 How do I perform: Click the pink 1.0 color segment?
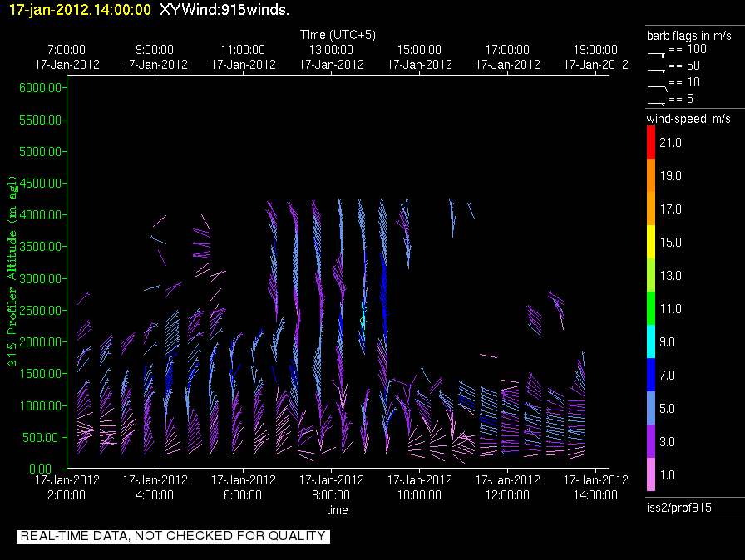651,474
